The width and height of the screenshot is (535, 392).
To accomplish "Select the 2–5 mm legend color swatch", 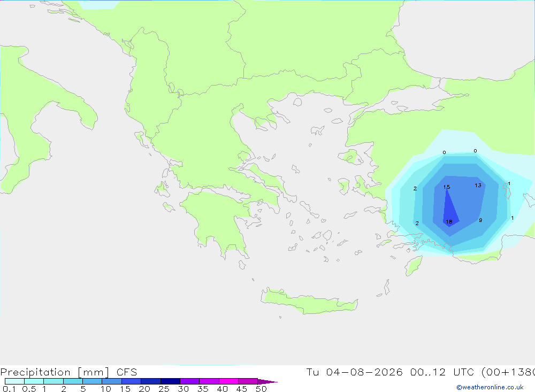I will point(73,381).
